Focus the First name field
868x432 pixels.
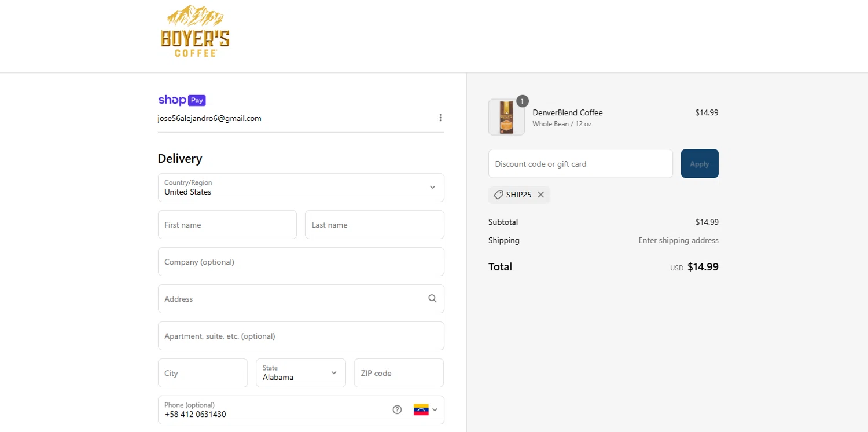[227, 225]
